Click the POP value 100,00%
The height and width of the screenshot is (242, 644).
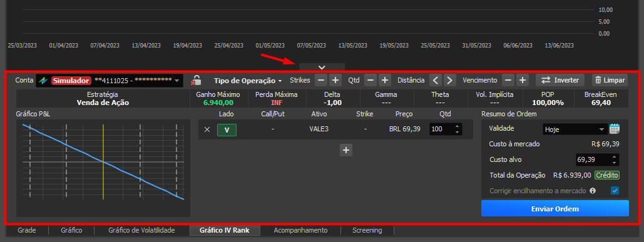coord(548,103)
